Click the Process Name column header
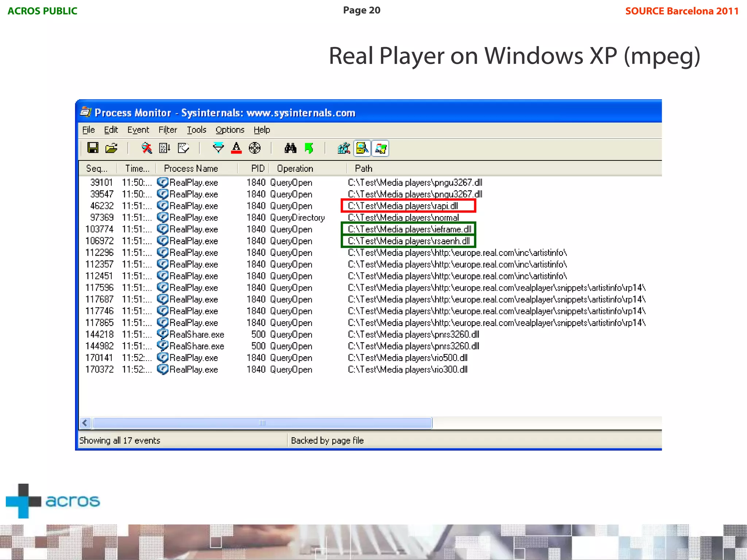Image resolution: width=747 pixels, height=560 pixels. click(x=197, y=168)
